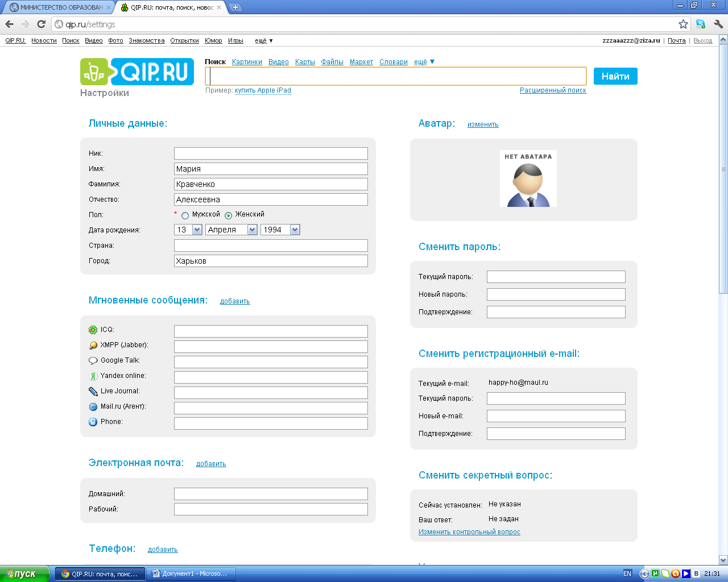
Task: Click the Live Journal pencil icon
Action: 93,391
